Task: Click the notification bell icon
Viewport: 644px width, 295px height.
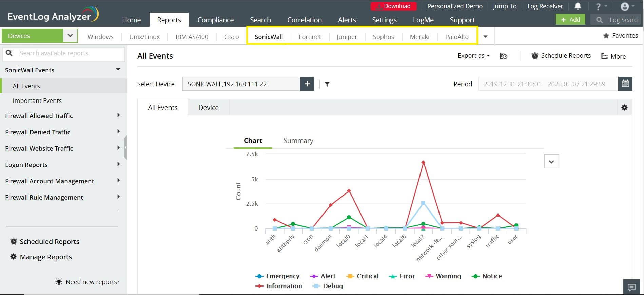Action: tap(578, 6)
